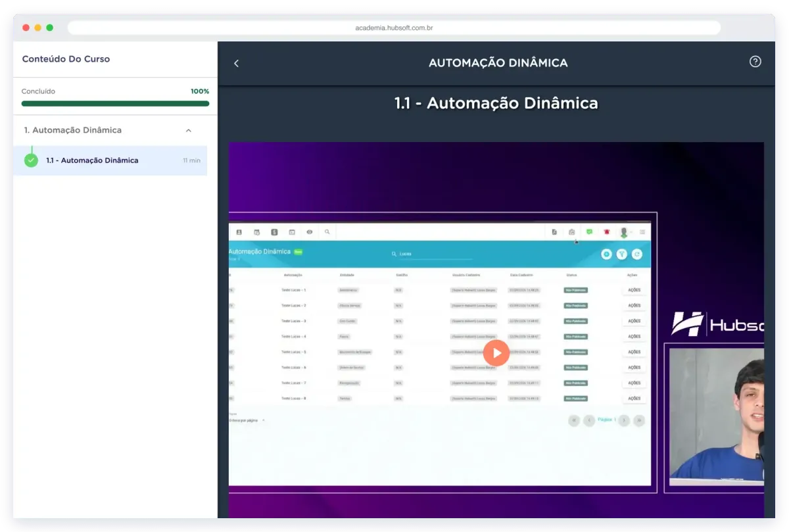
Task: Open the itens por página dropdown in video
Action: [247, 420]
